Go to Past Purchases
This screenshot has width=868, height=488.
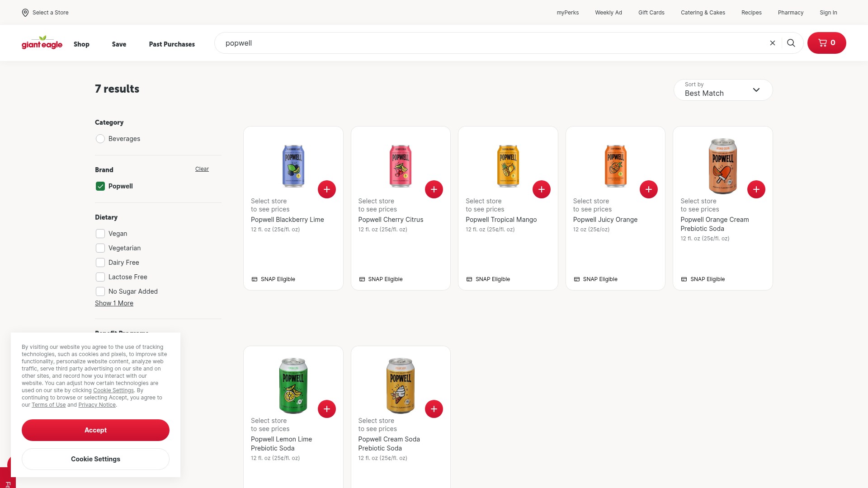(x=172, y=44)
